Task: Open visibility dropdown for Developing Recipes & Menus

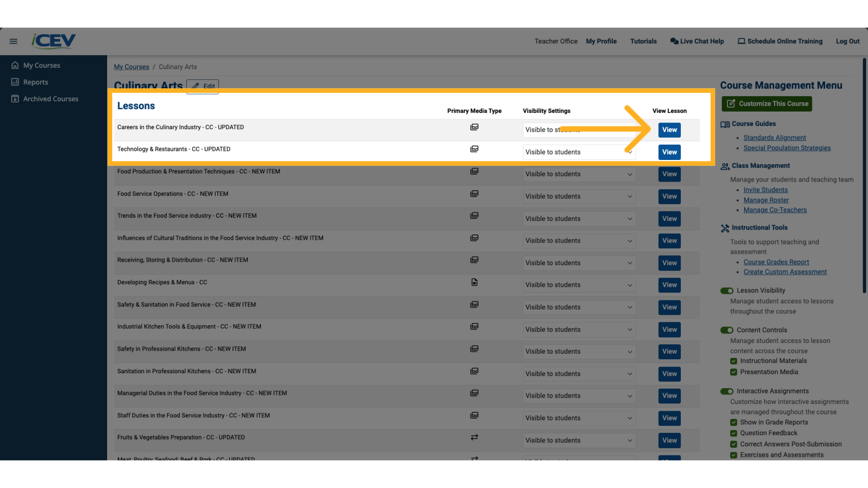Action: 579,285
